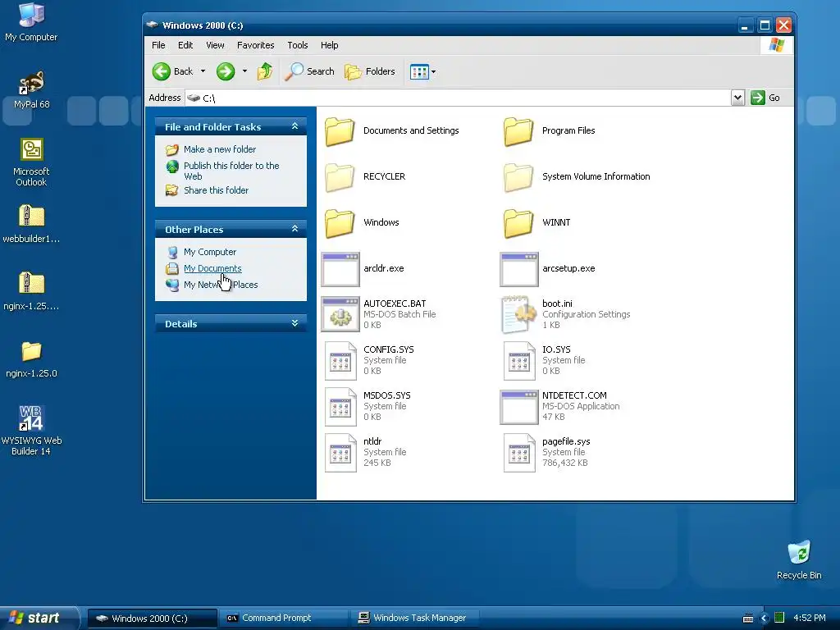The width and height of the screenshot is (840, 630).
Task: Select Documents and Settings folder icon
Action: click(x=340, y=130)
